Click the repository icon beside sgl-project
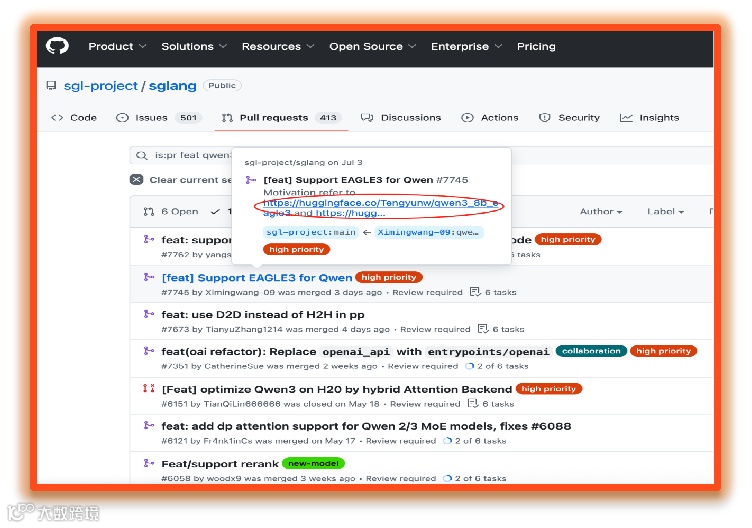This screenshot has height=528, width=752. coord(51,86)
